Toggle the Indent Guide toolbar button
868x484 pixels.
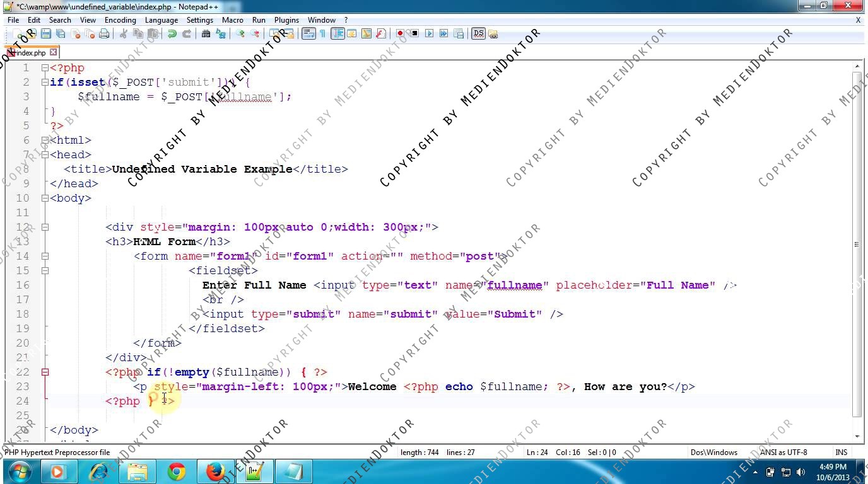point(337,34)
